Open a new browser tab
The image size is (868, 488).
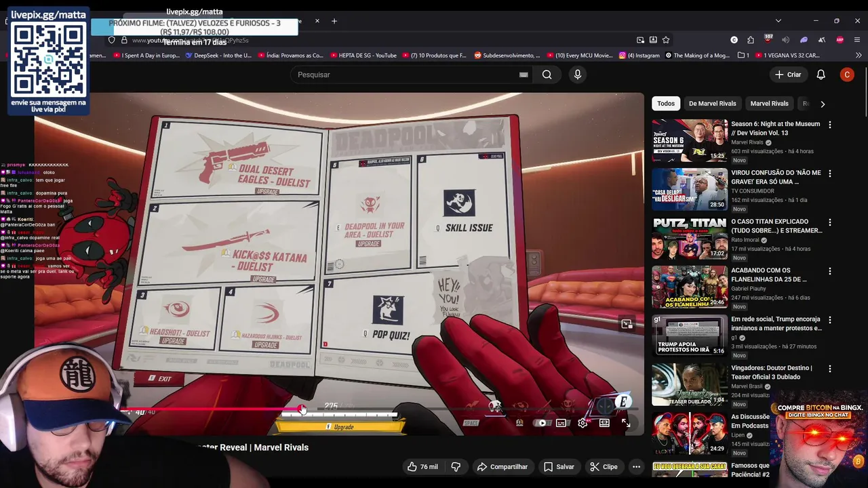point(334,21)
